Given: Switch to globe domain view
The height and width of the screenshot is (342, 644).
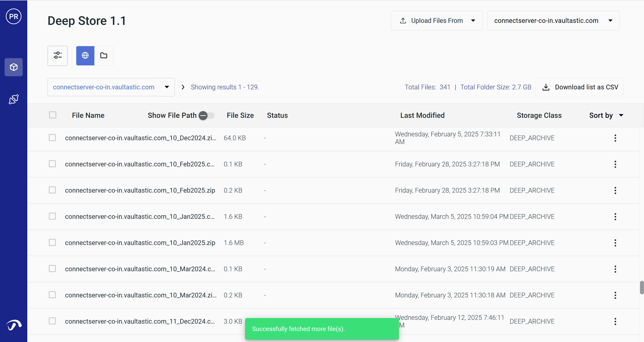Looking at the screenshot, I should 85,56.
